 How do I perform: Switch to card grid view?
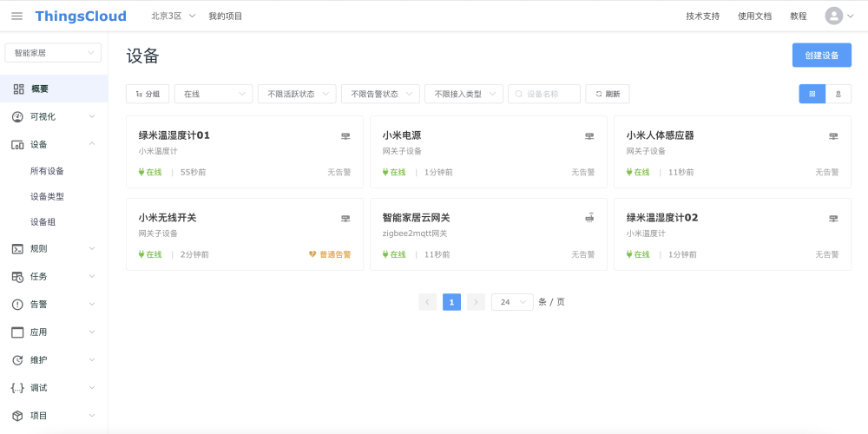pos(812,94)
